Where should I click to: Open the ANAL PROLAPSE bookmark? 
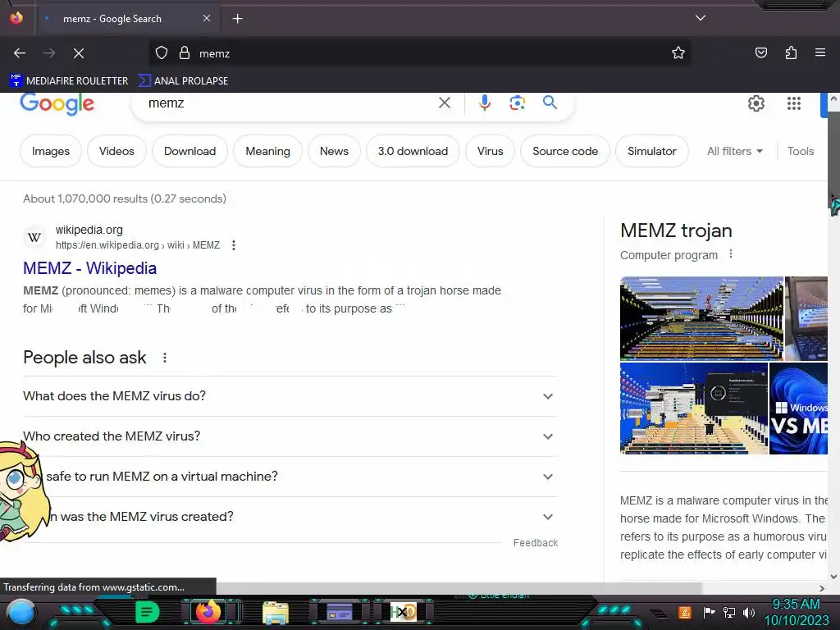pos(183,81)
